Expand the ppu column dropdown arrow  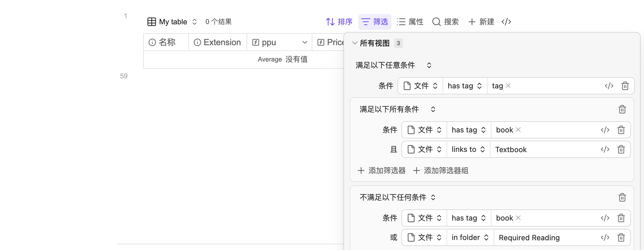pyautogui.click(x=305, y=42)
